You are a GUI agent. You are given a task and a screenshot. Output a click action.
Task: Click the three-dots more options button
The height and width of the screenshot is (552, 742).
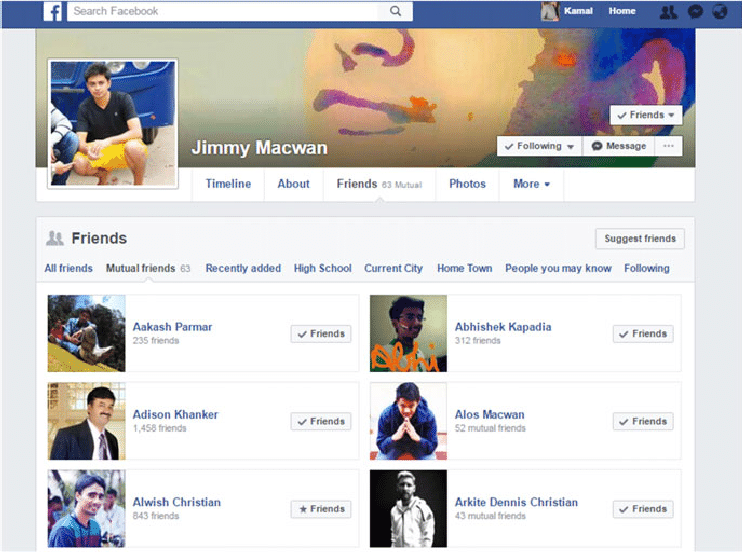(x=669, y=146)
